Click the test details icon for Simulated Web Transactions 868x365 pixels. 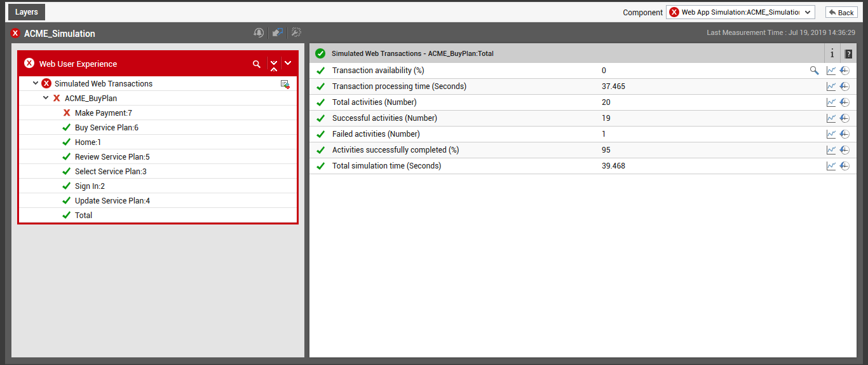click(285, 84)
